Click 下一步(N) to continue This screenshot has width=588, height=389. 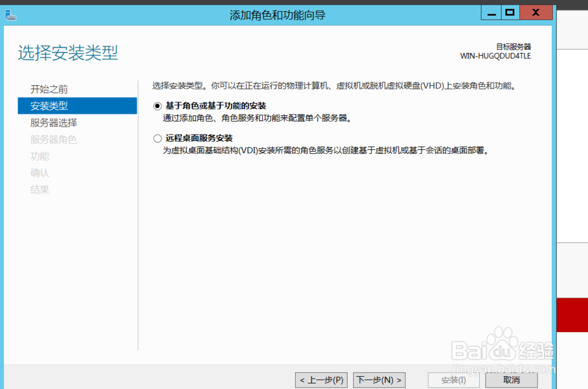click(379, 380)
